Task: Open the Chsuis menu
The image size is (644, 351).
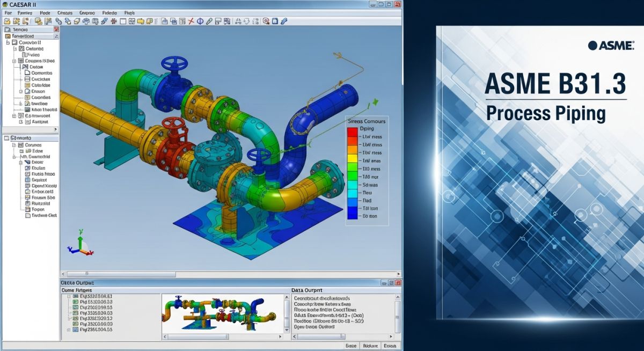Action: pyautogui.click(x=64, y=12)
